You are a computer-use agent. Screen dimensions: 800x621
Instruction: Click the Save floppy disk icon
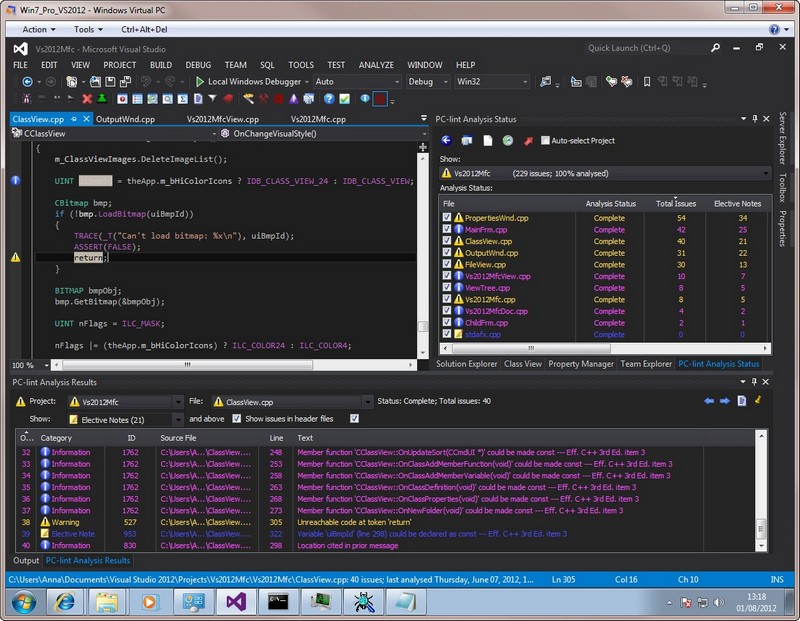pyautogui.click(x=110, y=82)
